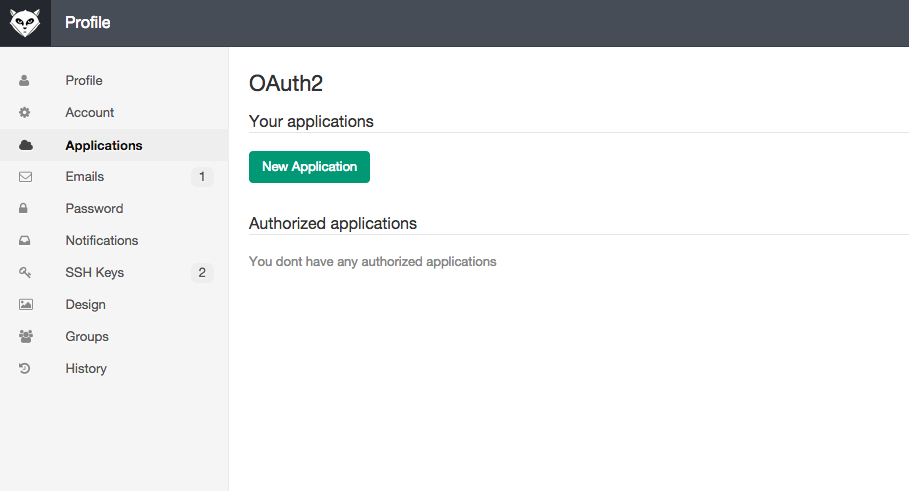Screen dimensions: 909x491
Task: Click the people icon beside Groups
Action: pyautogui.click(x=25, y=337)
